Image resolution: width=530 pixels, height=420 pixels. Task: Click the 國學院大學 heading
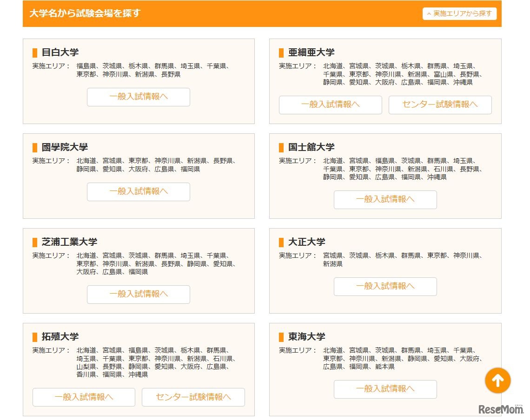[x=65, y=147]
